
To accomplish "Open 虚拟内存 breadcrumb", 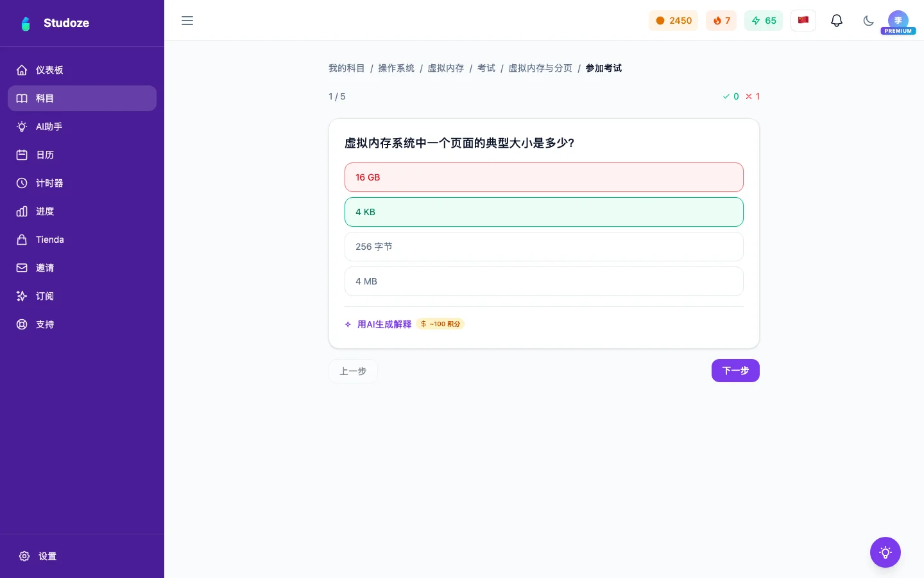I will point(446,68).
